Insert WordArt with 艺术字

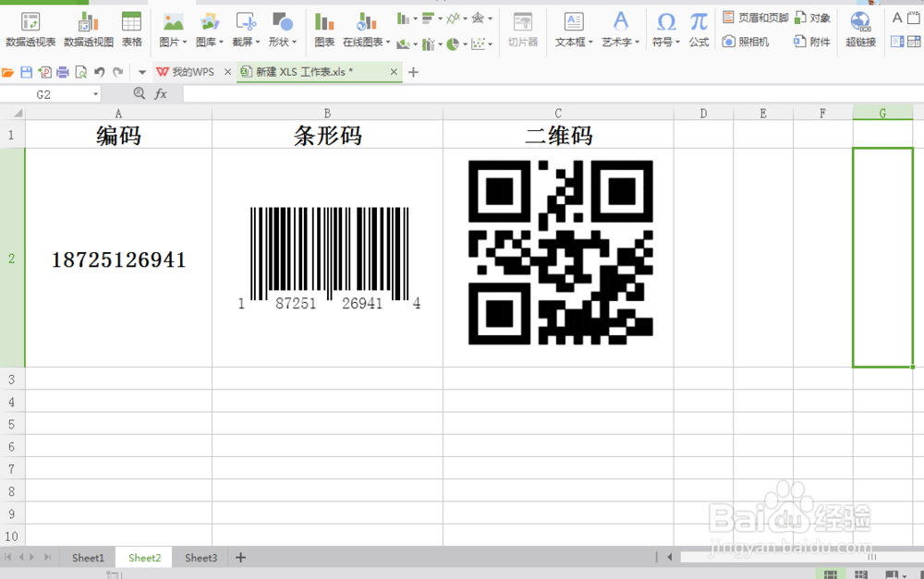click(x=620, y=30)
